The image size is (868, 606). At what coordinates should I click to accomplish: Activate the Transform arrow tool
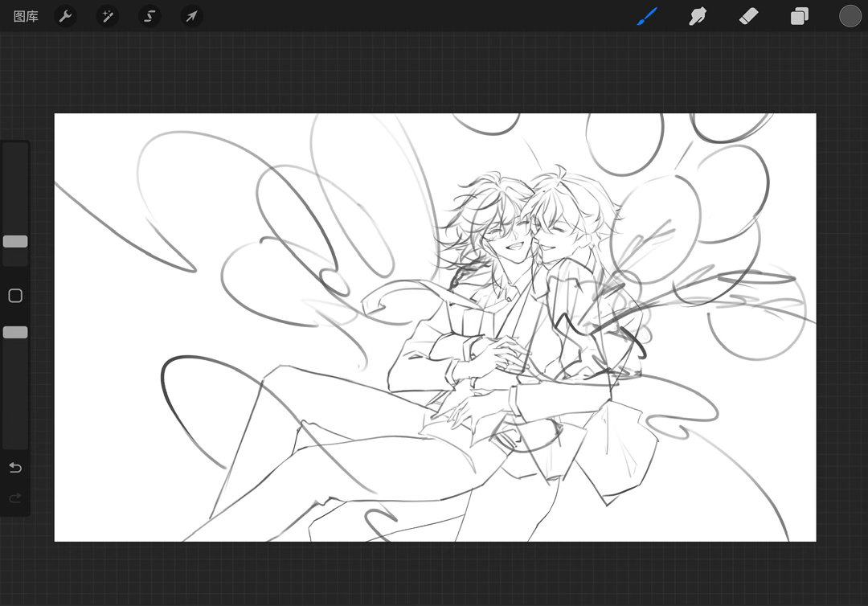point(191,16)
